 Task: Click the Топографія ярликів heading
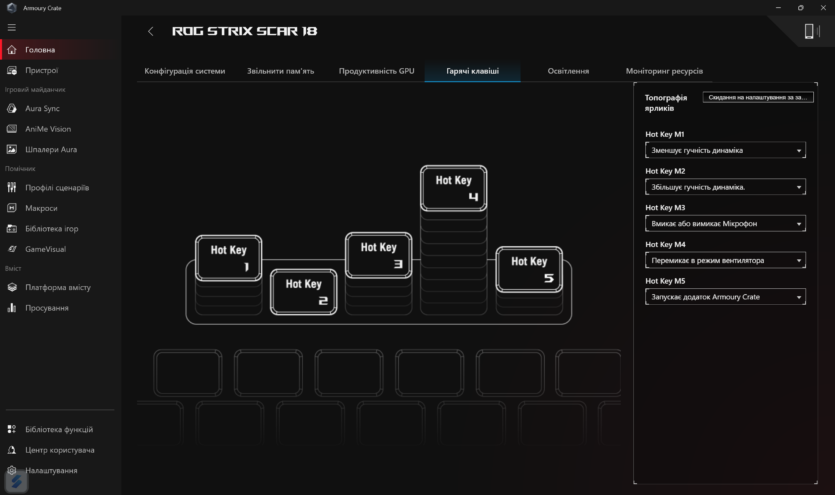pos(666,103)
